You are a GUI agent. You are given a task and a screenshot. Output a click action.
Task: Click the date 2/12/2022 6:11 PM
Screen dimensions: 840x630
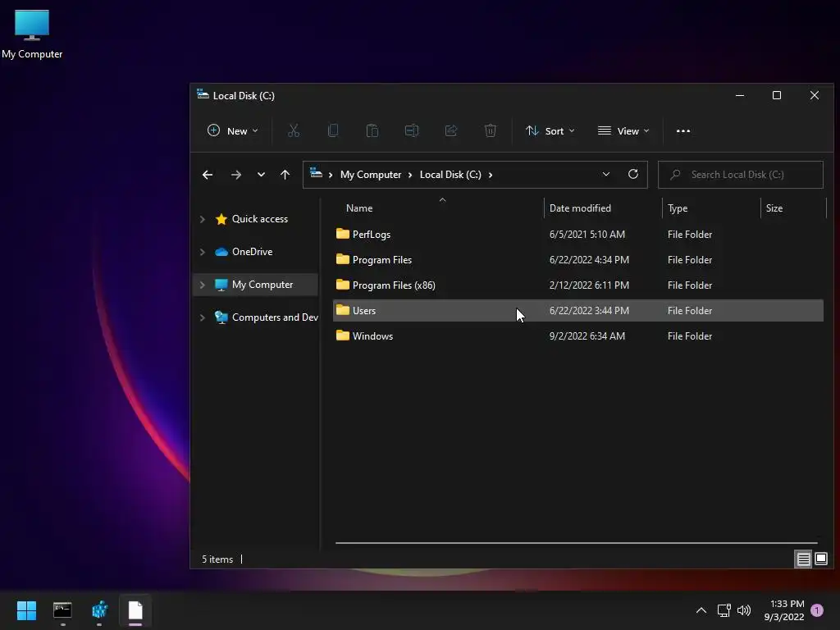pos(589,285)
